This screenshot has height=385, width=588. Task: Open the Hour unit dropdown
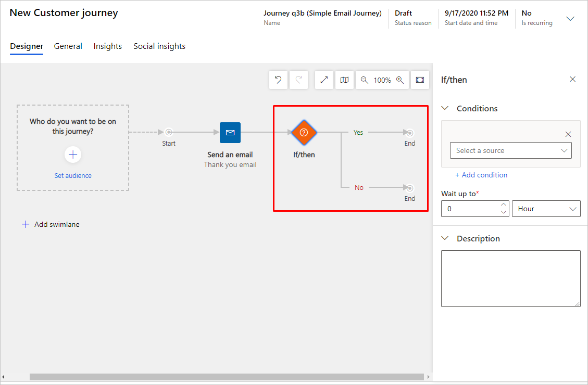(546, 209)
